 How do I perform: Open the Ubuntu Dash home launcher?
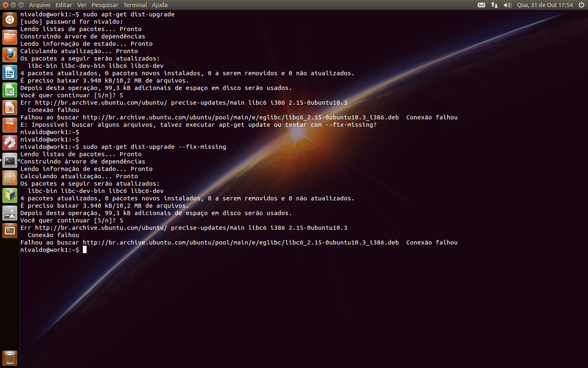click(x=10, y=20)
